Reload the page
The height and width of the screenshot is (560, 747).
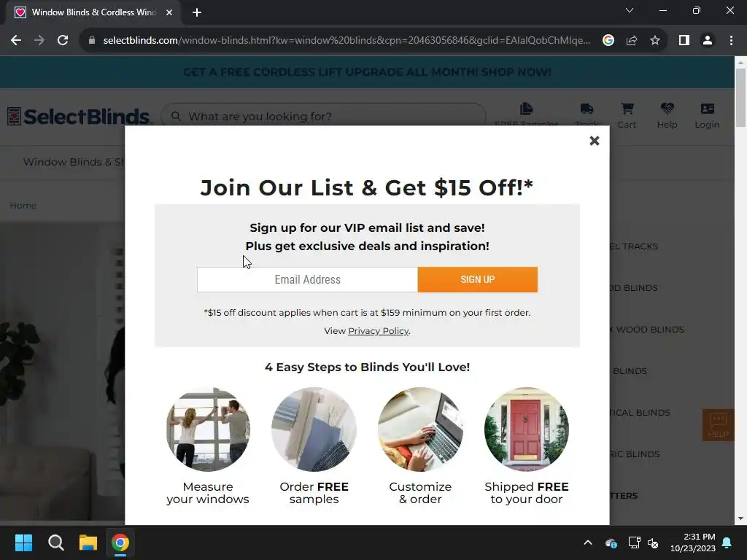[63, 41]
